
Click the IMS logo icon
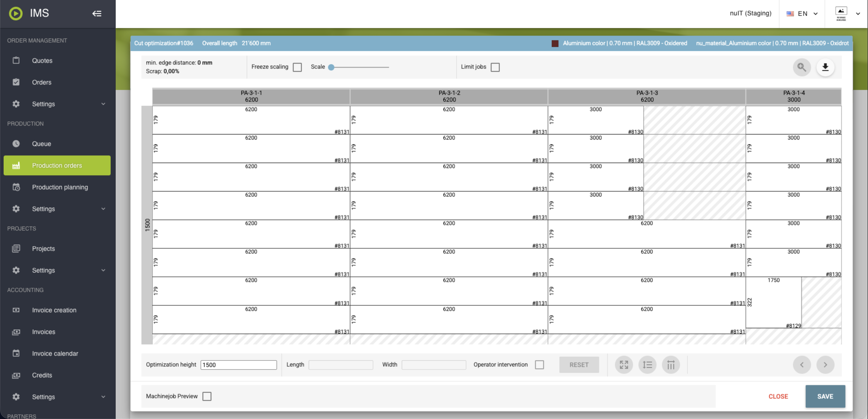coord(16,14)
